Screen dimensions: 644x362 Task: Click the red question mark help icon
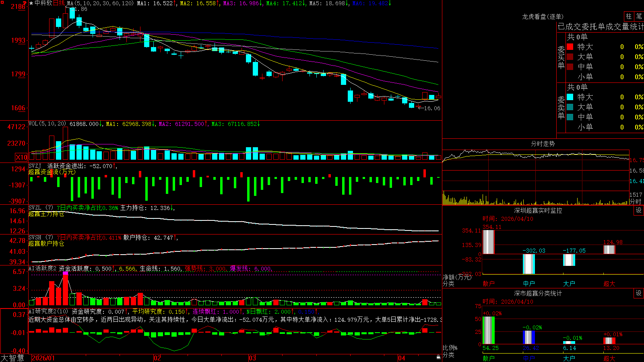click(25, 3)
